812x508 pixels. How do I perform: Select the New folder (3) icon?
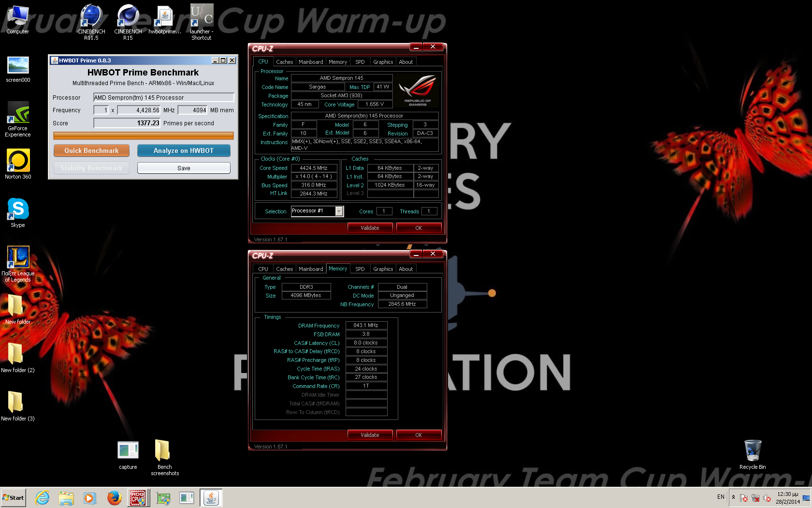tap(18, 406)
